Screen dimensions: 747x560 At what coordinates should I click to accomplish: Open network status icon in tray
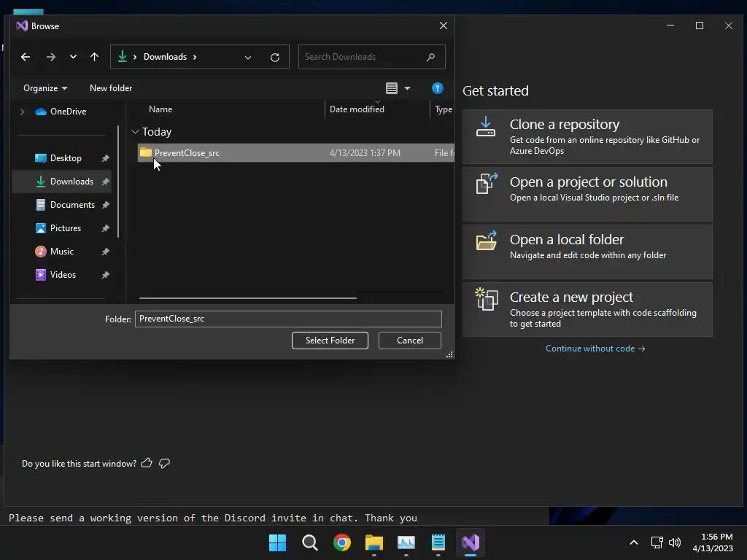pos(657,542)
